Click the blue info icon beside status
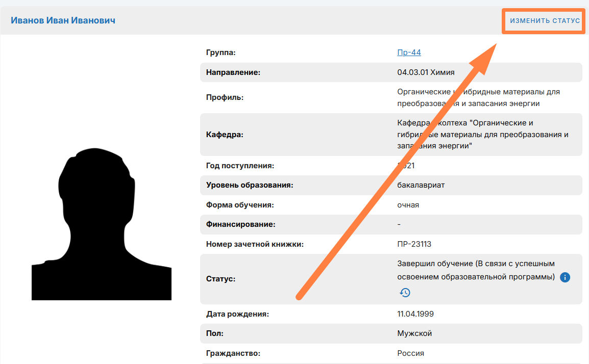The width and height of the screenshot is (589, 364). (565, 277)
